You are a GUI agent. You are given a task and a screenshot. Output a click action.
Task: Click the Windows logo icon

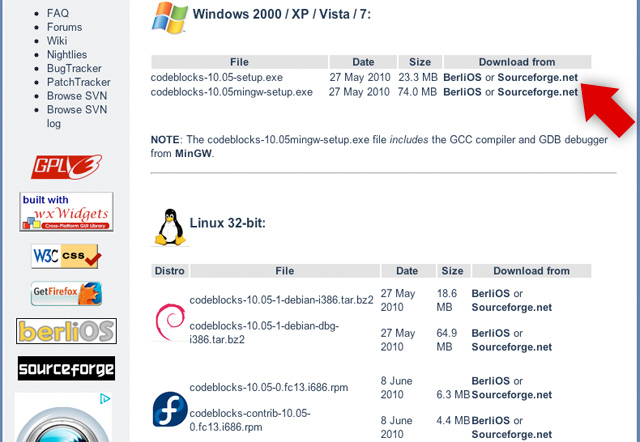tap(169, 18)
